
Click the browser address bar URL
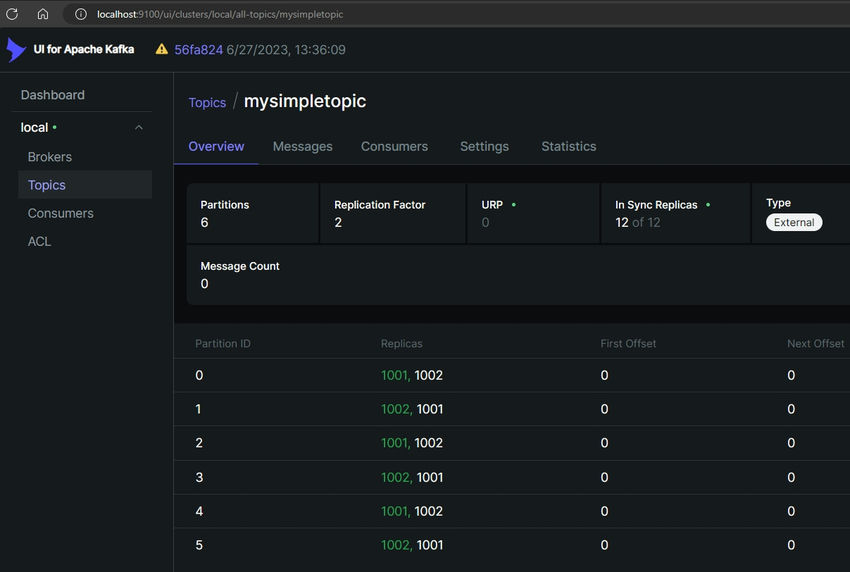coord(220,14)
